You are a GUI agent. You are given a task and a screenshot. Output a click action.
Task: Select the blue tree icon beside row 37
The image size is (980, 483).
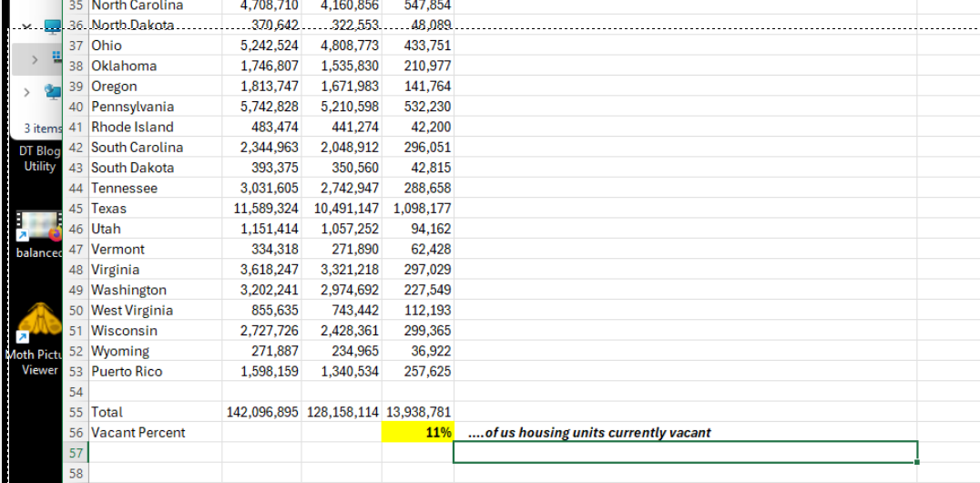click(x=56, y=58)
